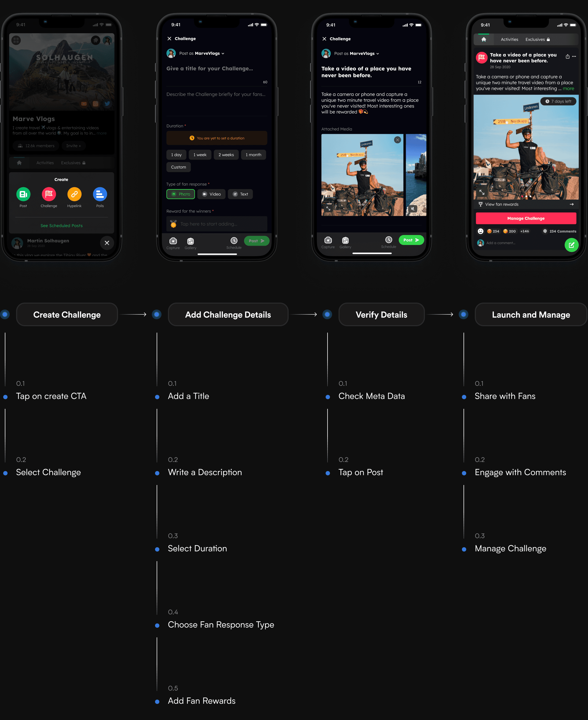The image size is (588, 720).
Task: Open the Polls create icon
Action: 100,194
